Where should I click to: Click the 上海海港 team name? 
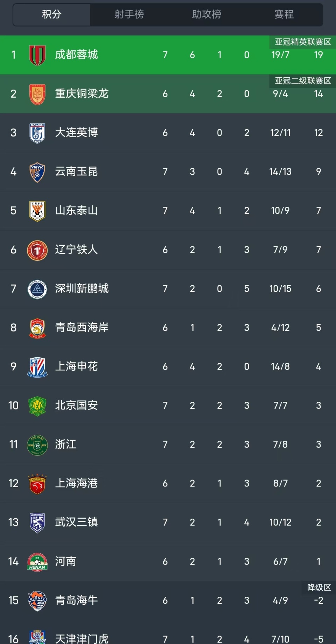coord(76,483)
